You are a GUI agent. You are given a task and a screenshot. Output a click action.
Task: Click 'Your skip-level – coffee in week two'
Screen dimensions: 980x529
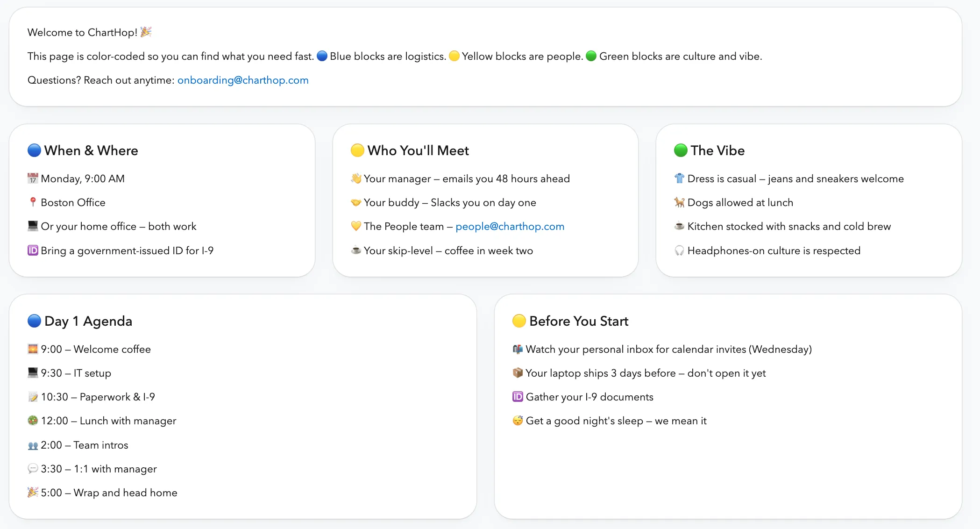pyautogui.click(x=448, y=250)
